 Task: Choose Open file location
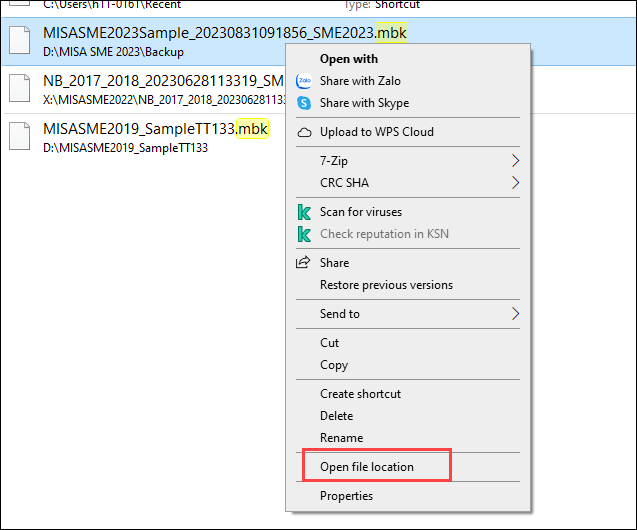(x=366, y=467)
